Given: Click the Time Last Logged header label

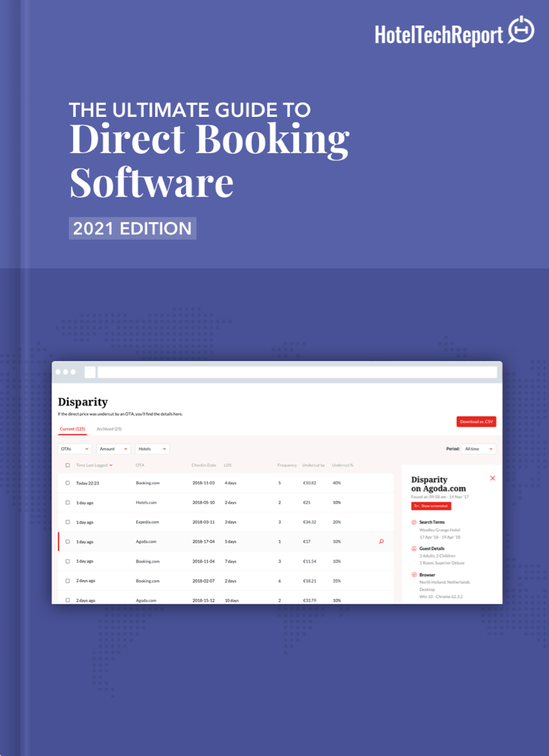Looking at the screenshot, I should pyautogui.click(x=91, y=465).
